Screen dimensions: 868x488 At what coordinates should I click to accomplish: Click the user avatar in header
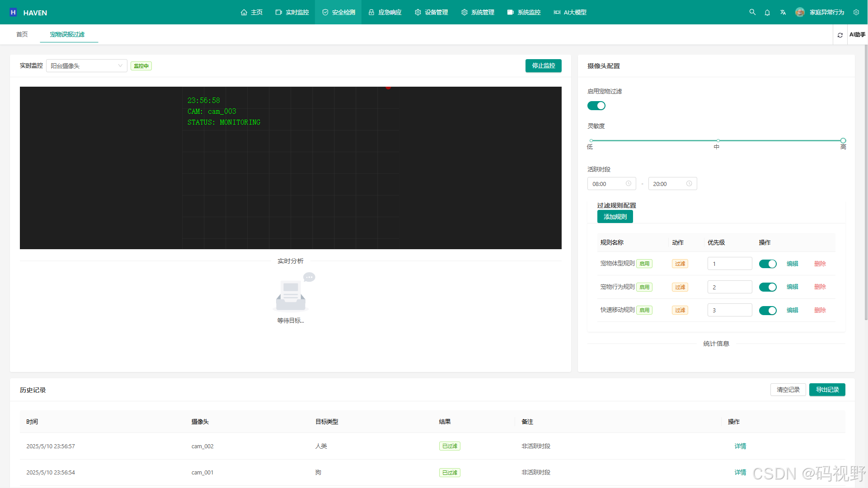pos(800,12)
